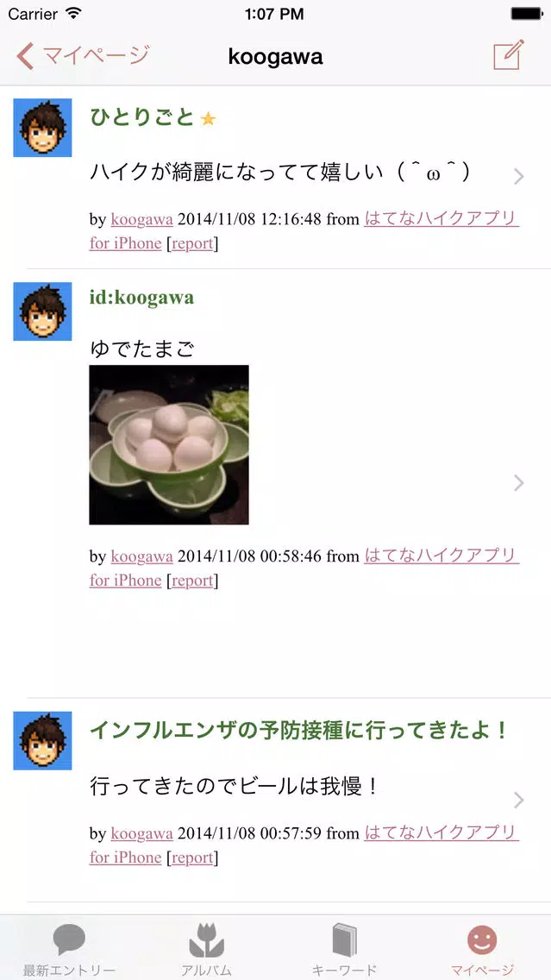The height and width of the screenshot is (980, 551).
Task: Report the 12:16:48 post
Action: coord(192,244)
